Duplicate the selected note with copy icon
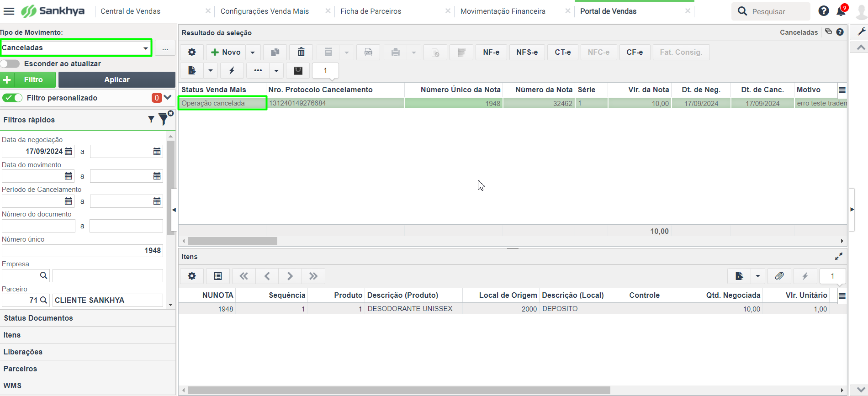This screenshot has width=868, height=396. pyautogui.click(x=275, y=52)
